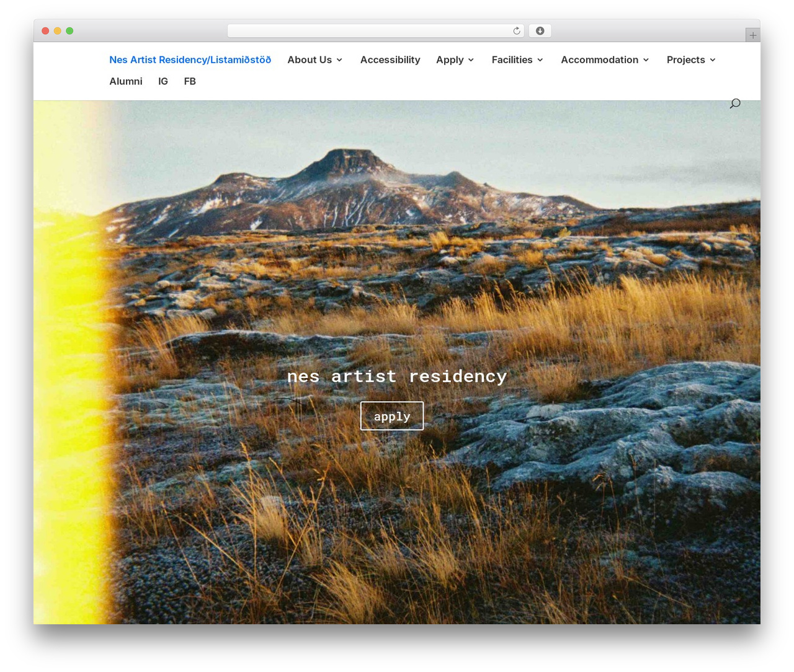
Task: Expand the About Us chevron
Action: click(x=339, y=60)
